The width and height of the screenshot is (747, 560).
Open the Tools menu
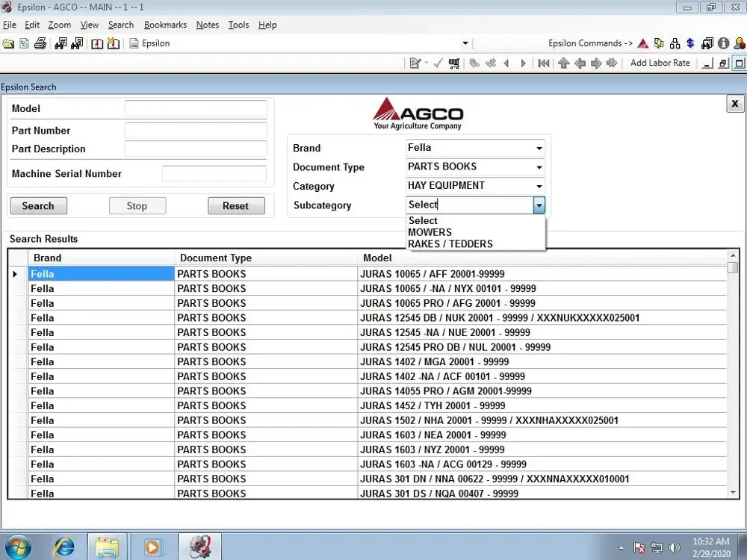click(x=238, y=25)
